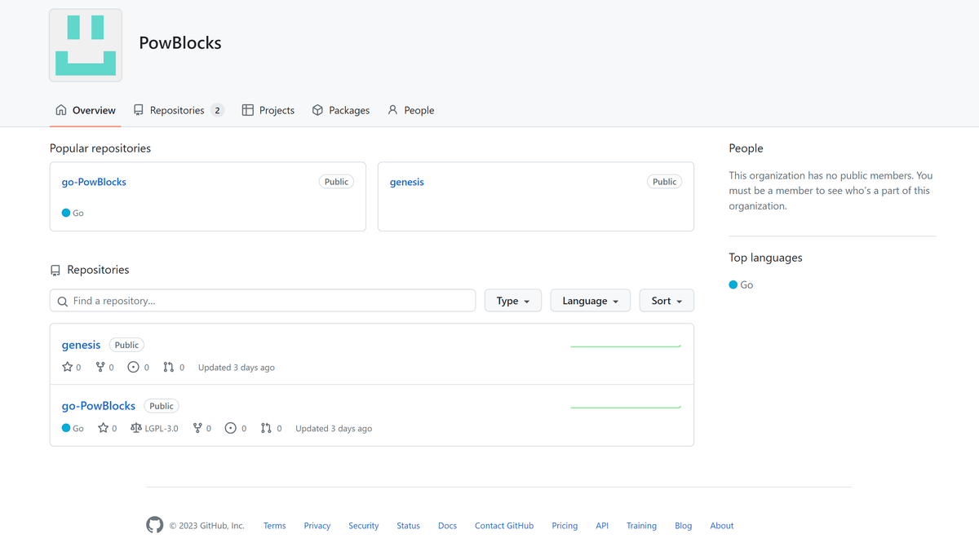Image resolution: width=979 pixels, height=560 pixels.
Task: Open the genesis popular repository link
Action: tap(406, 182)
